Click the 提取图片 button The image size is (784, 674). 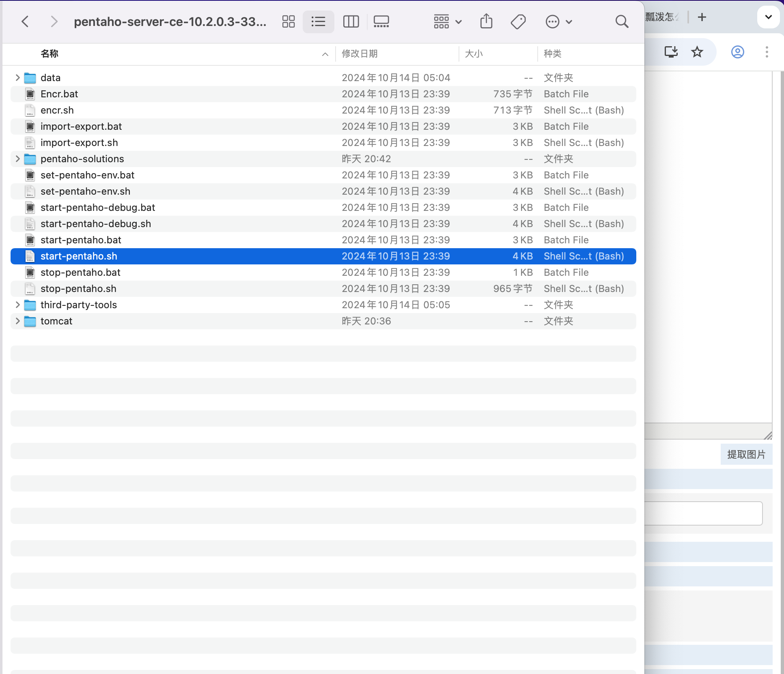click(x=746, y=454)
